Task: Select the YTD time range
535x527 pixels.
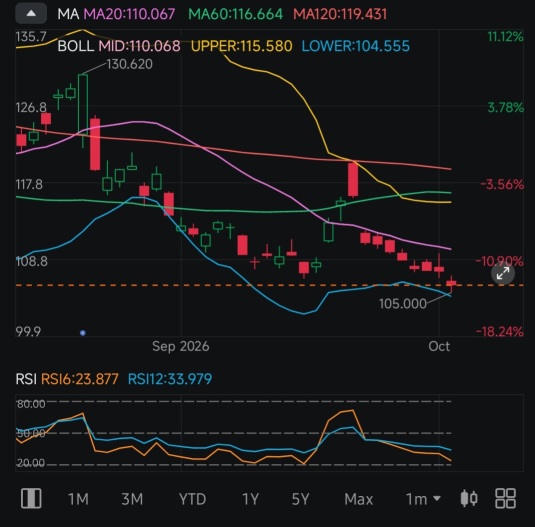Action: coord(192,499)
